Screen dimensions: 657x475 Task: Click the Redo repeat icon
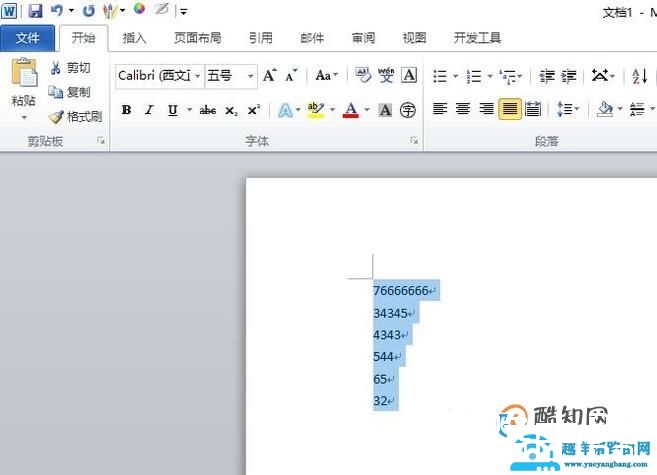tap(88, 10)
